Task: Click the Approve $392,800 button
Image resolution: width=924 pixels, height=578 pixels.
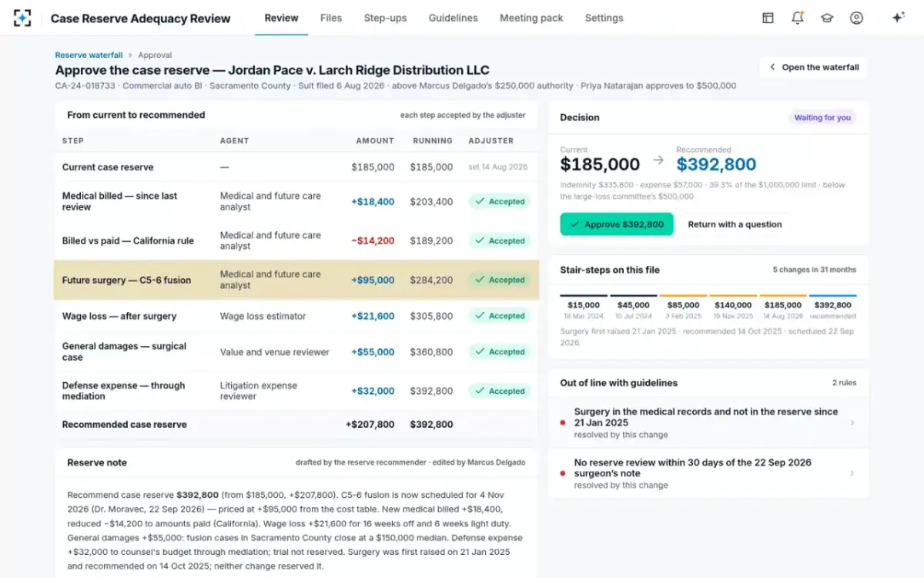Action: pos(617,224)
